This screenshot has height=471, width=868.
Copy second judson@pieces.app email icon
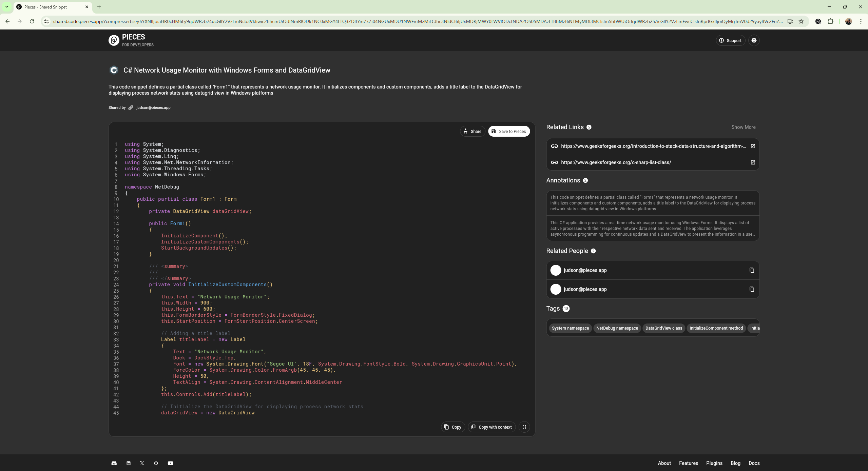[752, 289]
